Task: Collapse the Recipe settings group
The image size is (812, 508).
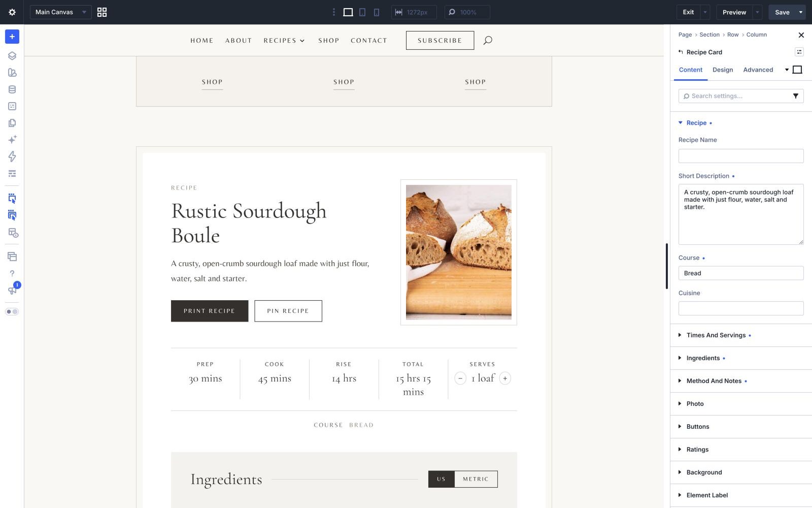Action: [x=695, y=123]
